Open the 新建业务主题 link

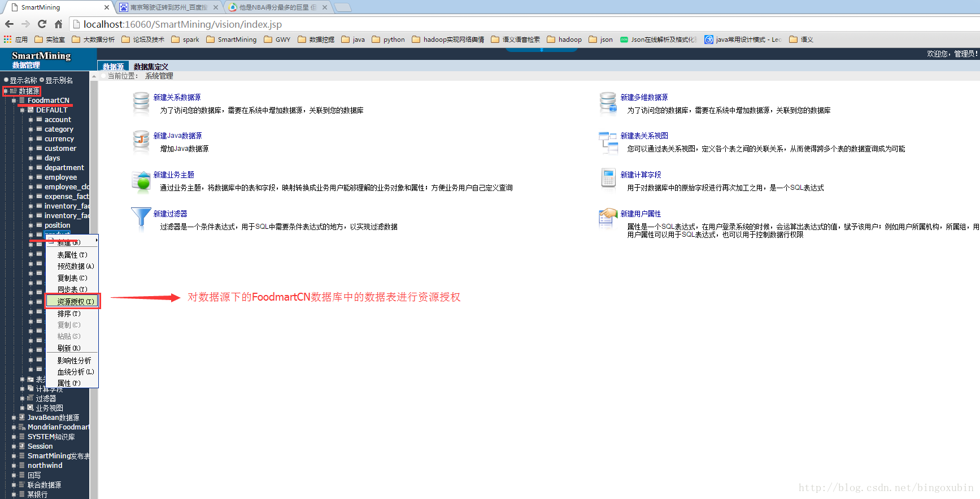tap(173, 175)
